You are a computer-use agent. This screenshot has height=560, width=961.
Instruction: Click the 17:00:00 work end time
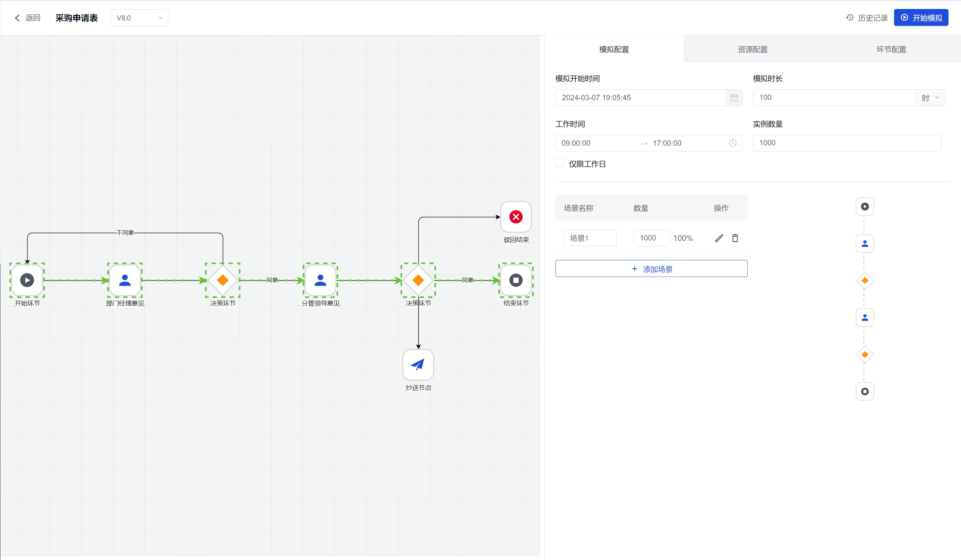coord(667,143)
